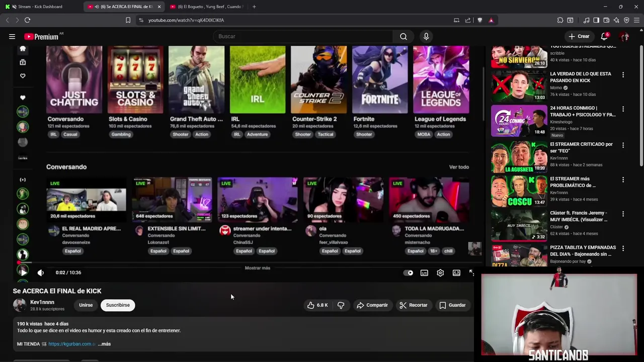Viewport: 644px width, 362px height.
Task: Click the Unirse membership button
Action: 86,305
